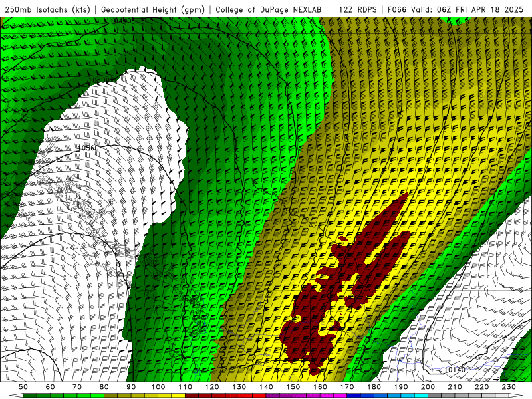This screenshot has width=532, height=399.
Task: Click the 230 value on the colorbar scale
Action: click(509, 387)
